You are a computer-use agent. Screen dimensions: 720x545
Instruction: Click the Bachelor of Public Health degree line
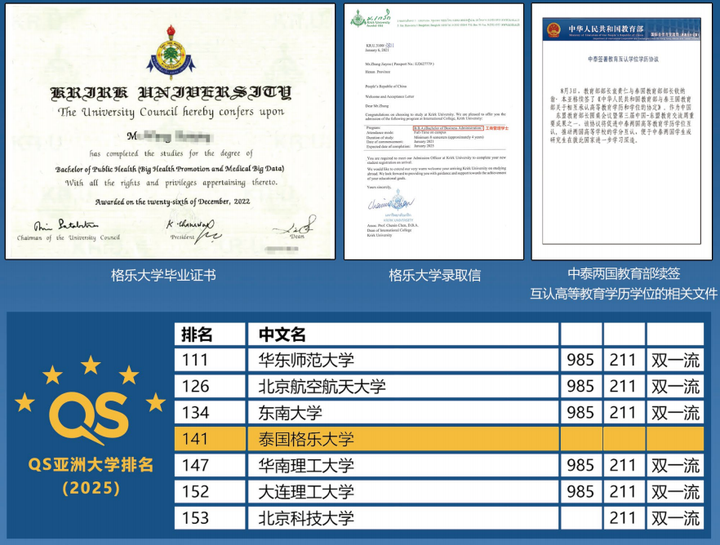pyautogui.click(x=170, y=169)
